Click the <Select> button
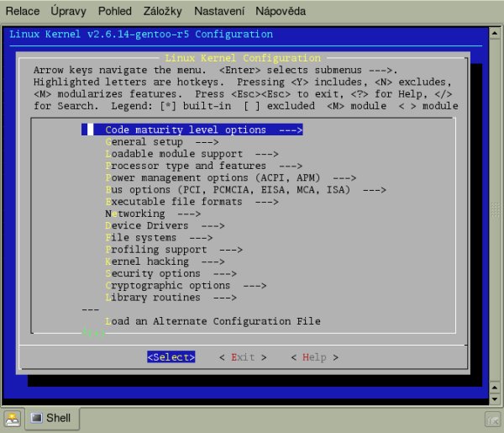This screenshot has width=504, height=433. coord(171,357)
